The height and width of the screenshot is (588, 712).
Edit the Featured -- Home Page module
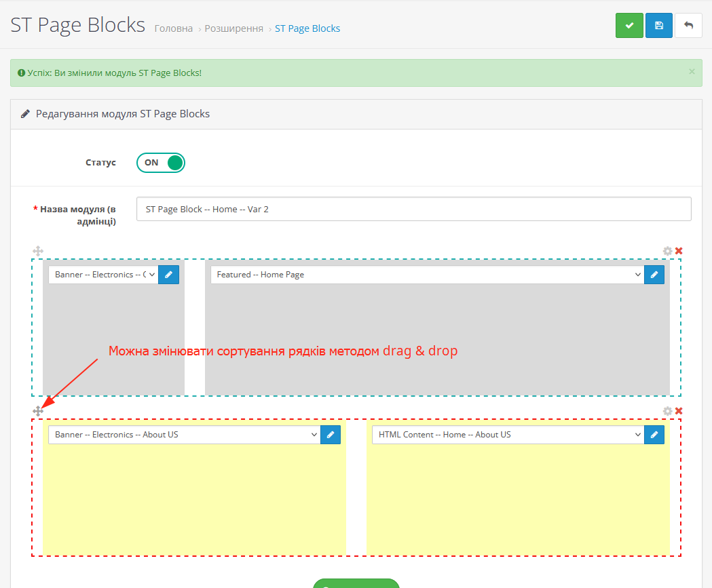654,275
